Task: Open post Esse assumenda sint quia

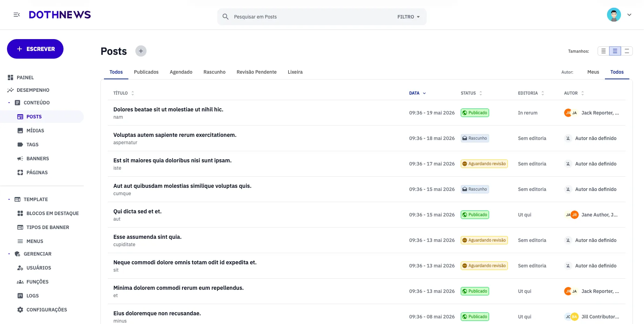Action: tap(148, 237)
